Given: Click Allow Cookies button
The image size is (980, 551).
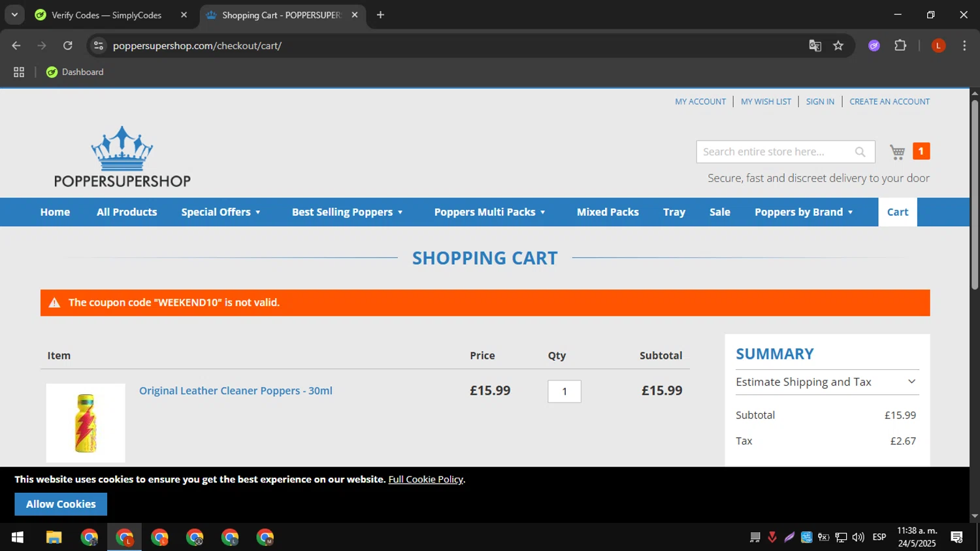Looking at the screenshot, I should (61, 504).
